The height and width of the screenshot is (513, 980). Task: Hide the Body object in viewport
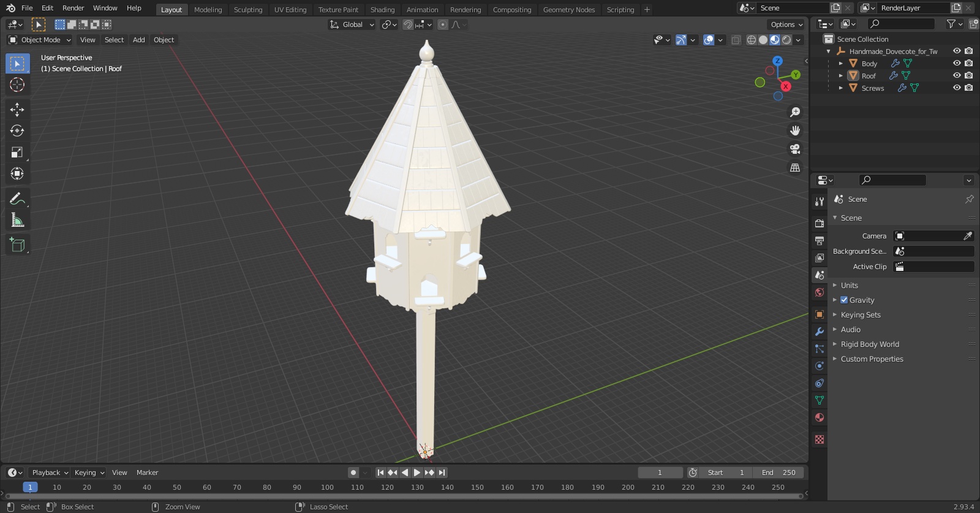(x=957, y=63)
